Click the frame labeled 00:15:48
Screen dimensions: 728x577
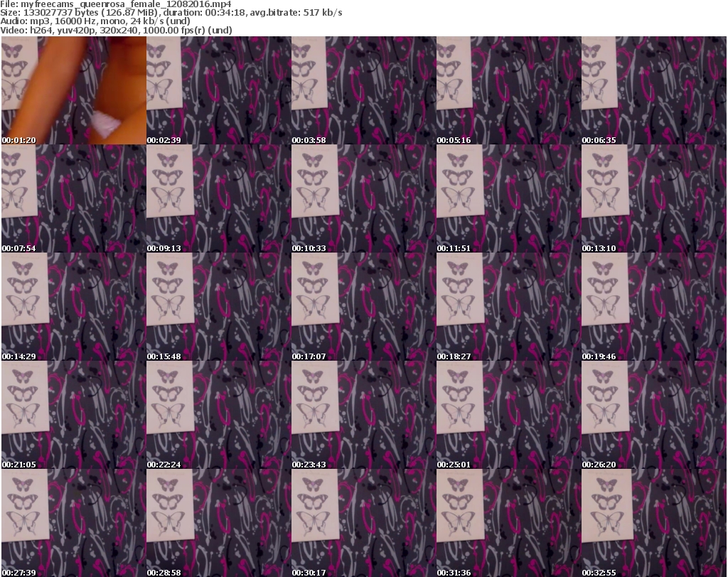tap(219, 307)
